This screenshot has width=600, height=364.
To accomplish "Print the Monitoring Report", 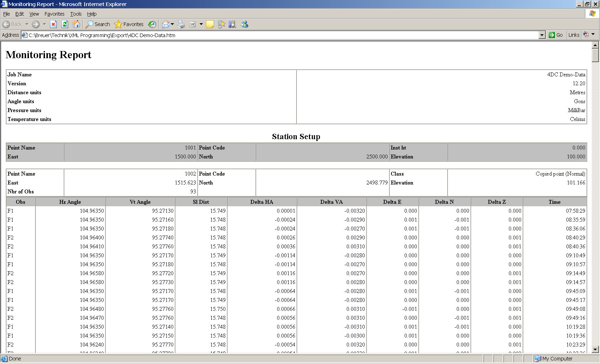I will (181, 24).
